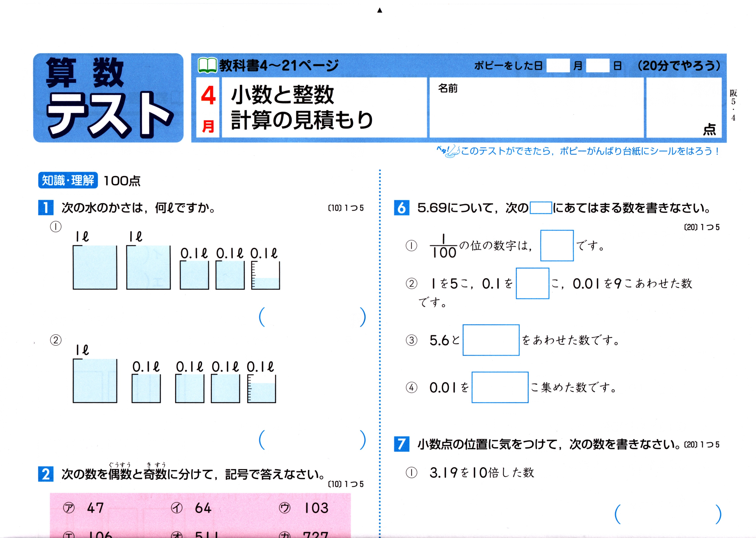Click the answer box after 0.01を
This screenshot has height=538, width=756.
(x=500, y=387)
